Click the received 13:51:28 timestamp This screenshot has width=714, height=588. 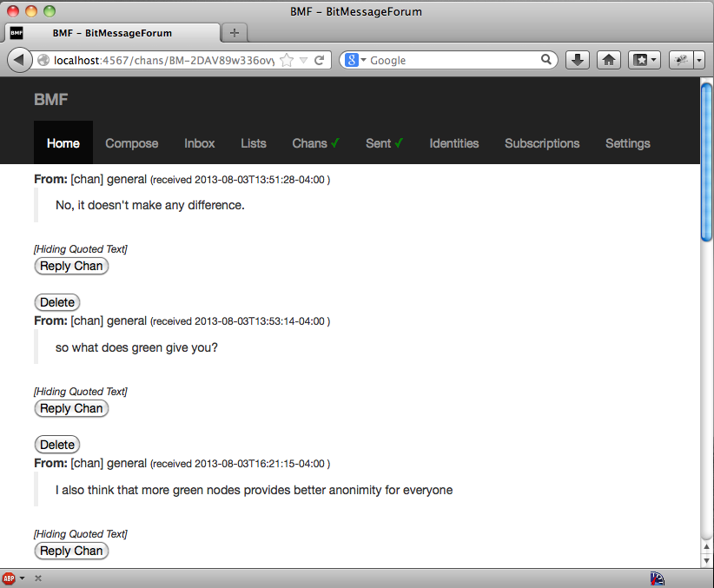tap(240, 180)
